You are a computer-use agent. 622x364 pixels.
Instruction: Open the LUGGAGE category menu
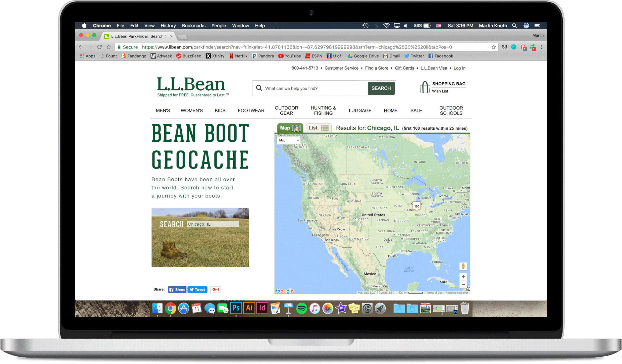(360, 110)
